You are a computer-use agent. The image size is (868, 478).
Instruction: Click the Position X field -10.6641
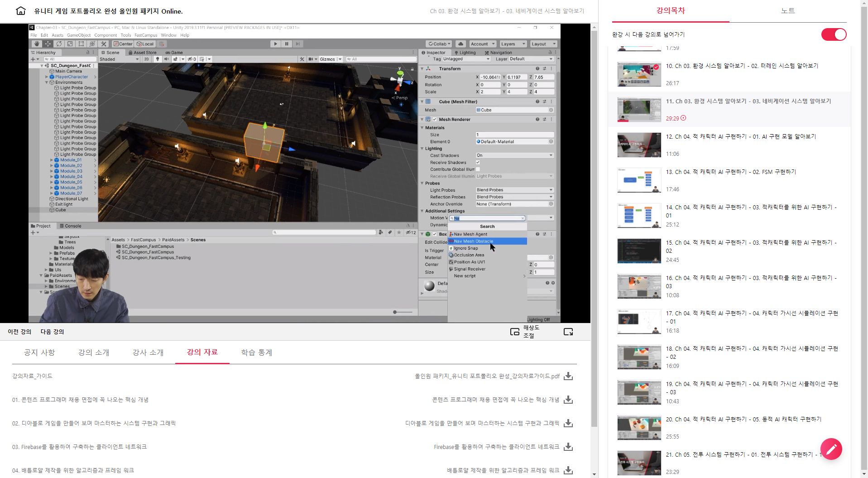click(490, 77)
